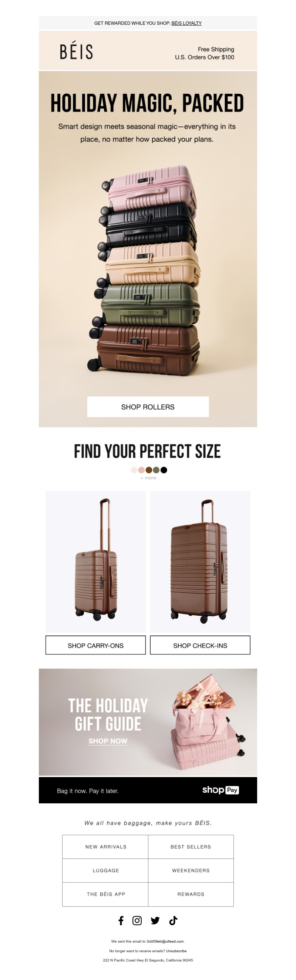Open the Facebook icon link
296x980 pixels.
(x=121, y=921)
